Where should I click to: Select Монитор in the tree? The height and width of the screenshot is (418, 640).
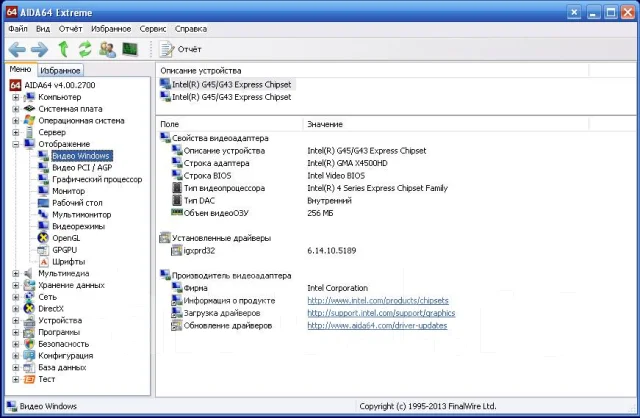(69, 191)
